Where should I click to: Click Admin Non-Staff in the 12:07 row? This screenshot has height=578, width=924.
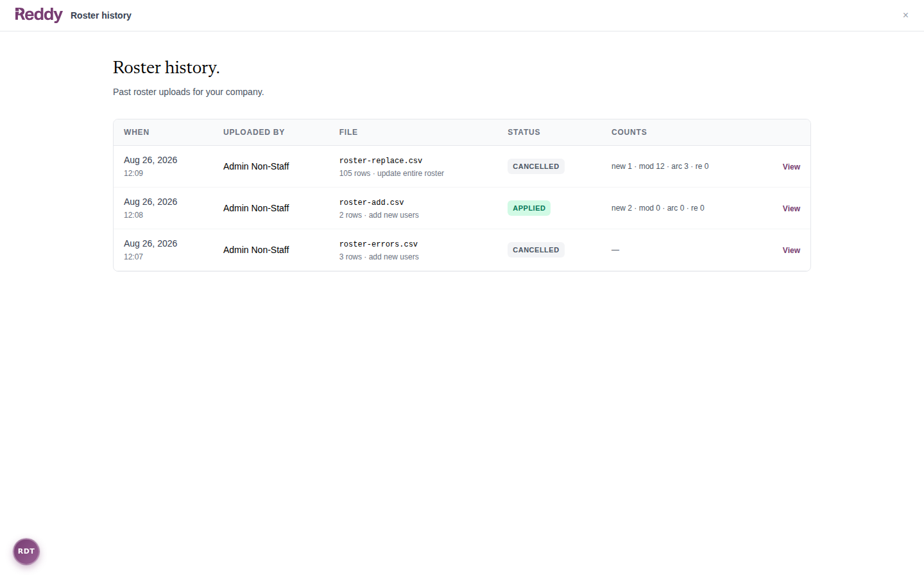[256, 250]
